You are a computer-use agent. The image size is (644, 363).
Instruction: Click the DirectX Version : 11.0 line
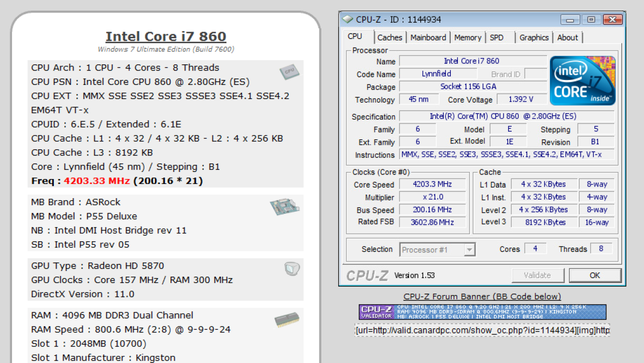click(x=83, y=294)
